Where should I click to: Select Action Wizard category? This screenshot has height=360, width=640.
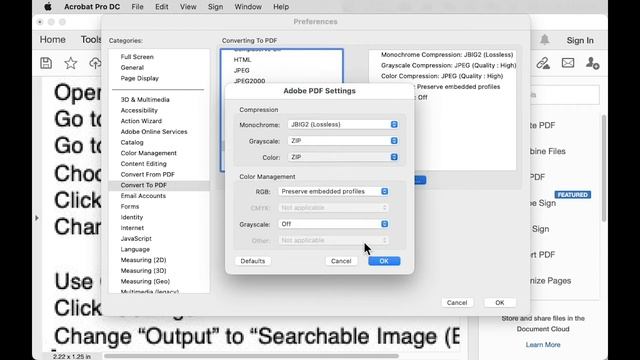click(x=141, y=121)
